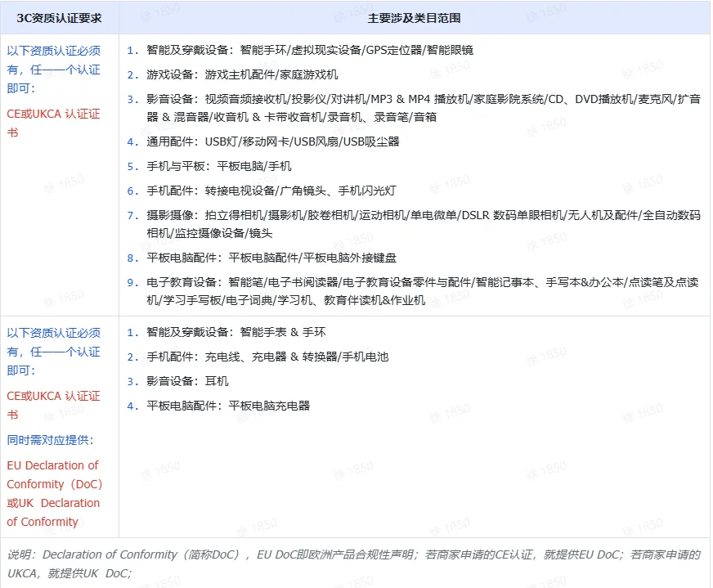Click the blue '同时需对应提供：' text
The width and height of the screenshot is (713, 588).
click(51, 440)
